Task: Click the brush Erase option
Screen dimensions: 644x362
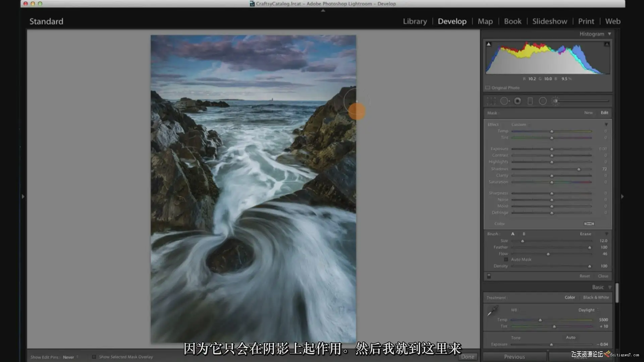Action: [x=585, y=234]
